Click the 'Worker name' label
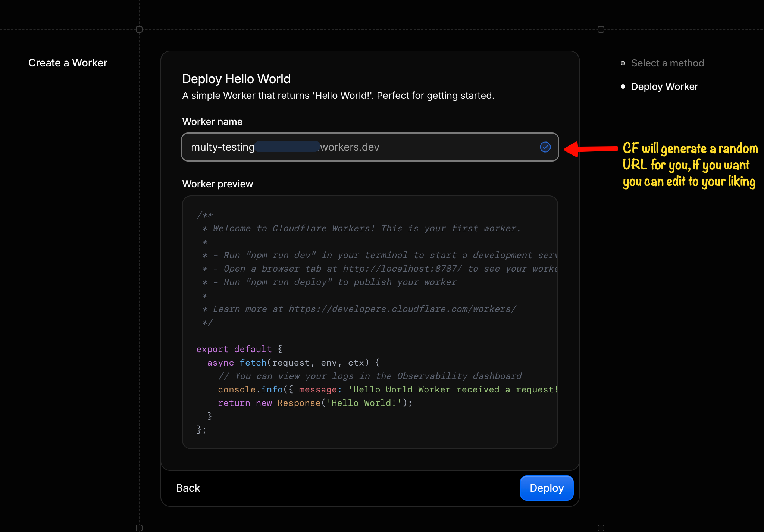The image size is (764, 532). click(x=212, y=122)
